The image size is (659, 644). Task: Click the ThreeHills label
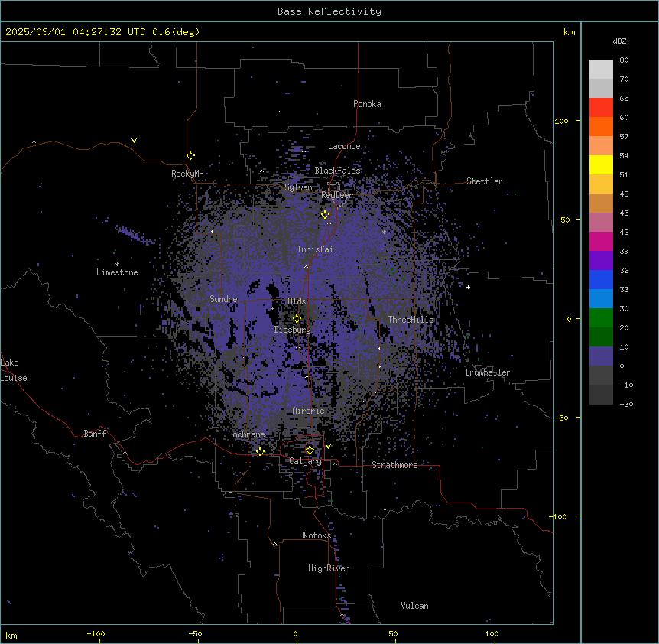pyautogui.click(x=411, y=320)
